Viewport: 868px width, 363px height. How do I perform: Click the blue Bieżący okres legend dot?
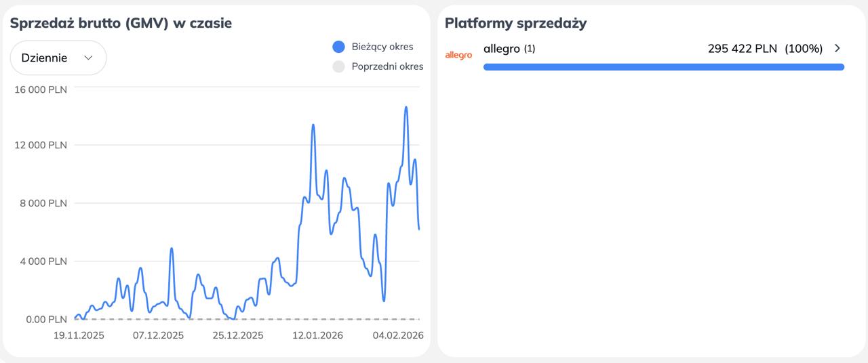tap(338, 47)
